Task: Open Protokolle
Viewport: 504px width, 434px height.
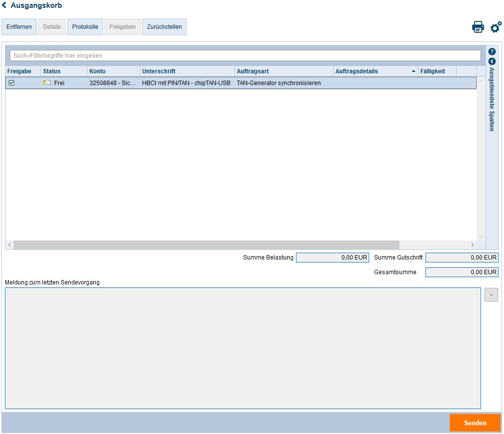Action: tap(85, 27)
